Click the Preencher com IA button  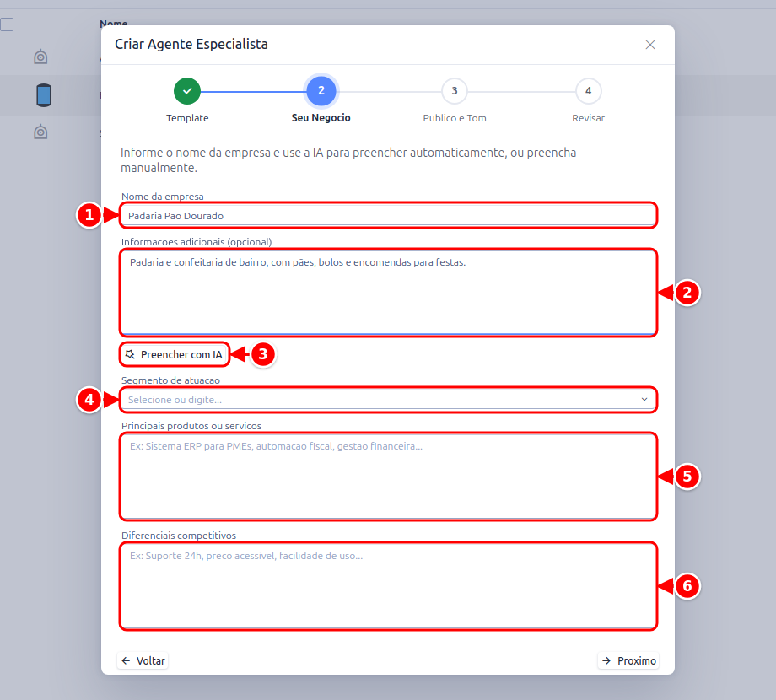click(175, 354)
